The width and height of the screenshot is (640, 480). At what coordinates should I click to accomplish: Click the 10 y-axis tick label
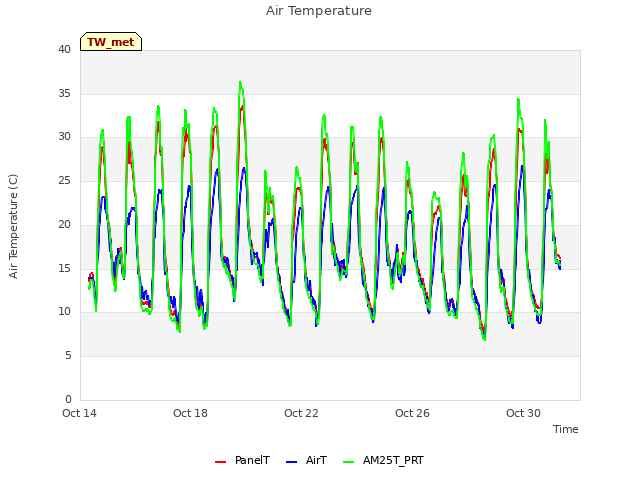tap(64, 312)
